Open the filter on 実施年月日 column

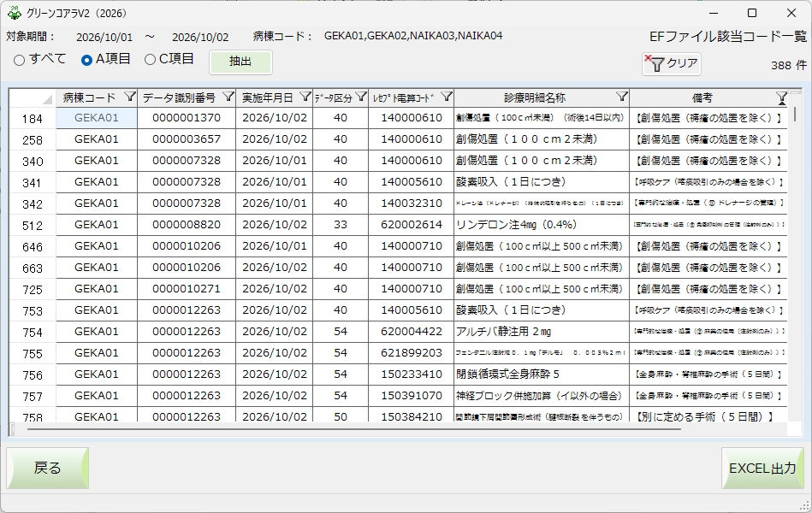click(305, 97)
